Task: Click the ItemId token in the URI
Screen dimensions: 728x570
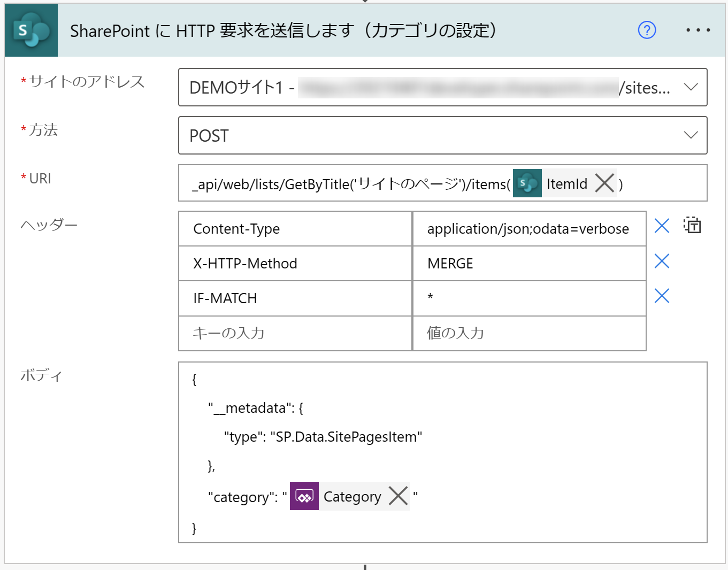Action: point(566,183)
